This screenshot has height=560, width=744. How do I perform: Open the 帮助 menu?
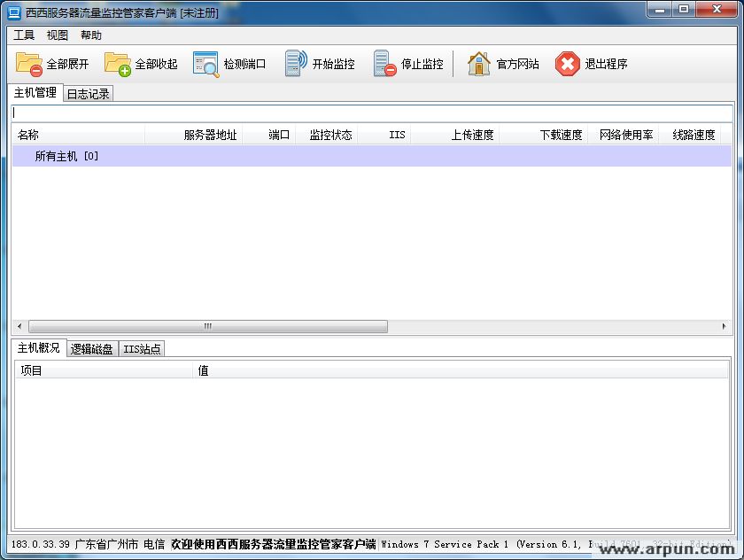click(91, 35)
